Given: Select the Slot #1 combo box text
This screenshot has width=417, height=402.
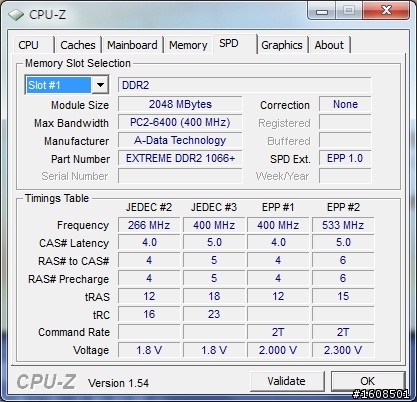Looking at the screenshot, I should (58, 85).
